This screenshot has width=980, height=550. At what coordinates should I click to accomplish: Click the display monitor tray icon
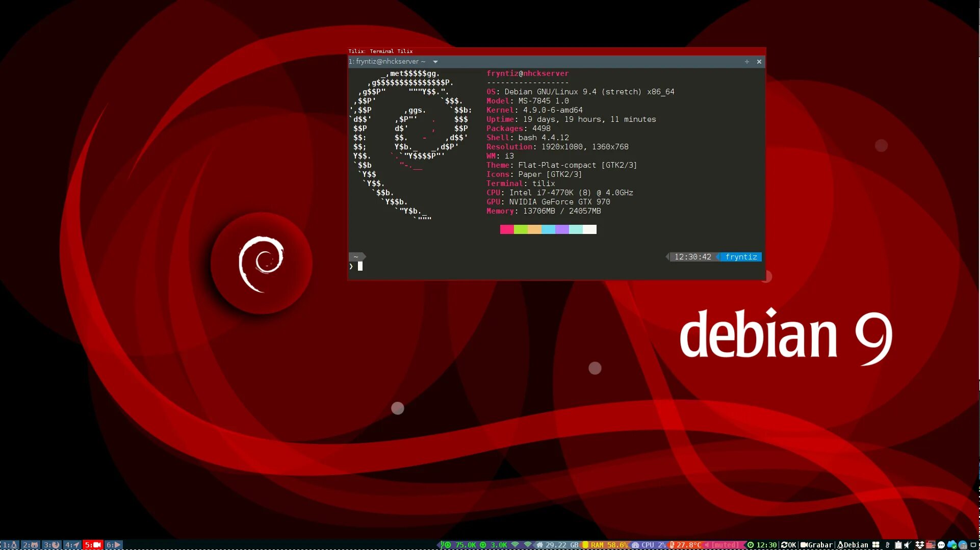tap(973, 545)
